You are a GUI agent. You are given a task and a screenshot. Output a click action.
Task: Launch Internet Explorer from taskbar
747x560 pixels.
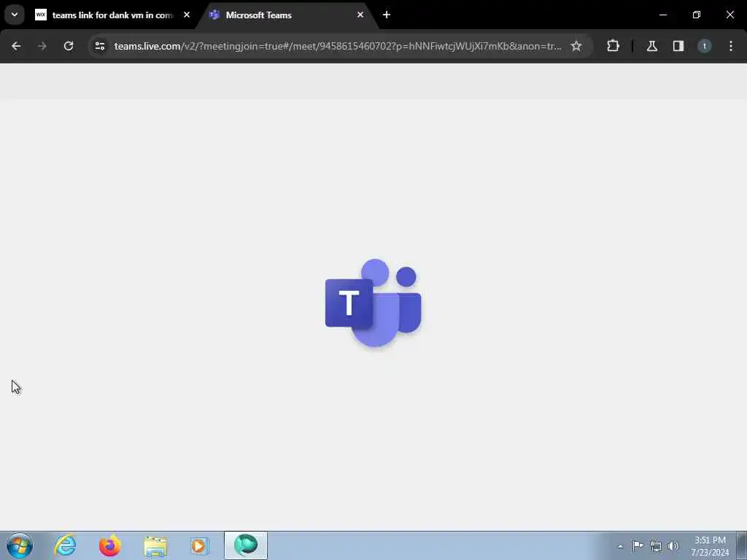[65, 545]
